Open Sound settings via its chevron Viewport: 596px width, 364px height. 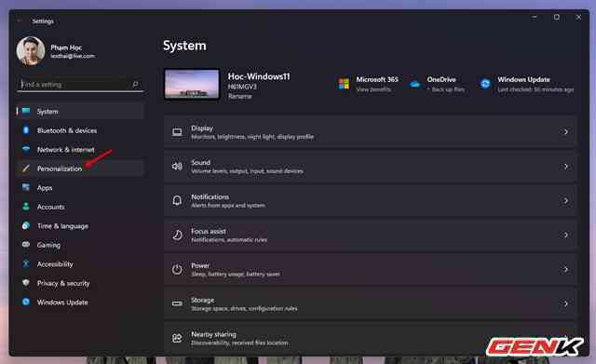pyautogui.click(x=565, y=167)
